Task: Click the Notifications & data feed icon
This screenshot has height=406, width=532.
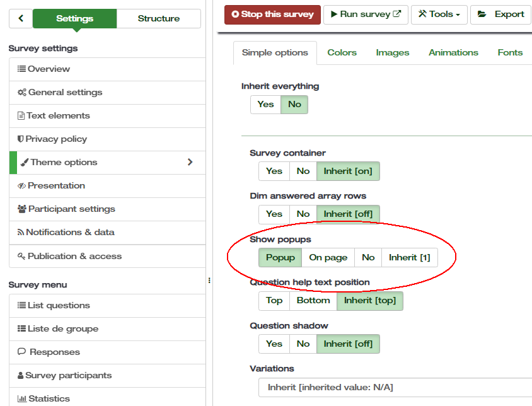Action: (21, 233)
